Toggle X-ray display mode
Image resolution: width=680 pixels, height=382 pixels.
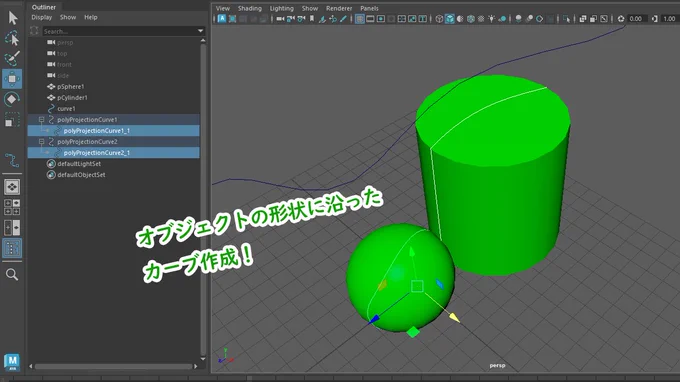point(582,19)
